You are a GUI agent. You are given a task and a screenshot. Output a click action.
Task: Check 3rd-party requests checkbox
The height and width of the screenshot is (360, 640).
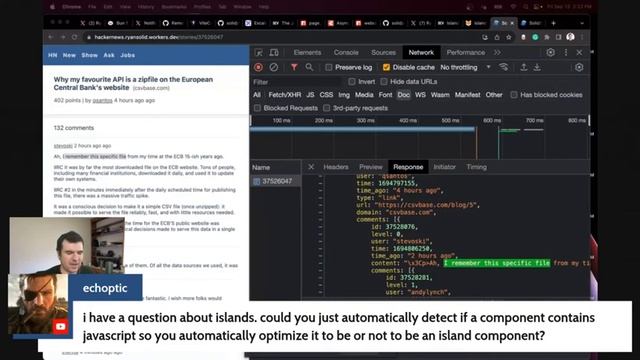tap(327, 108)
